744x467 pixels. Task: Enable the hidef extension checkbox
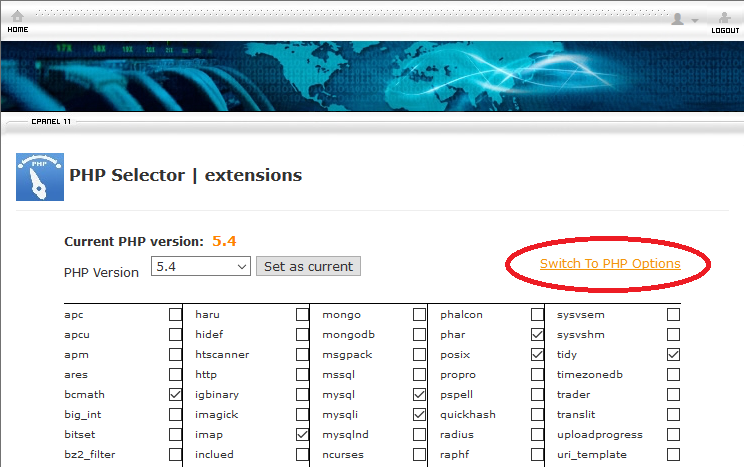[302, 335]
